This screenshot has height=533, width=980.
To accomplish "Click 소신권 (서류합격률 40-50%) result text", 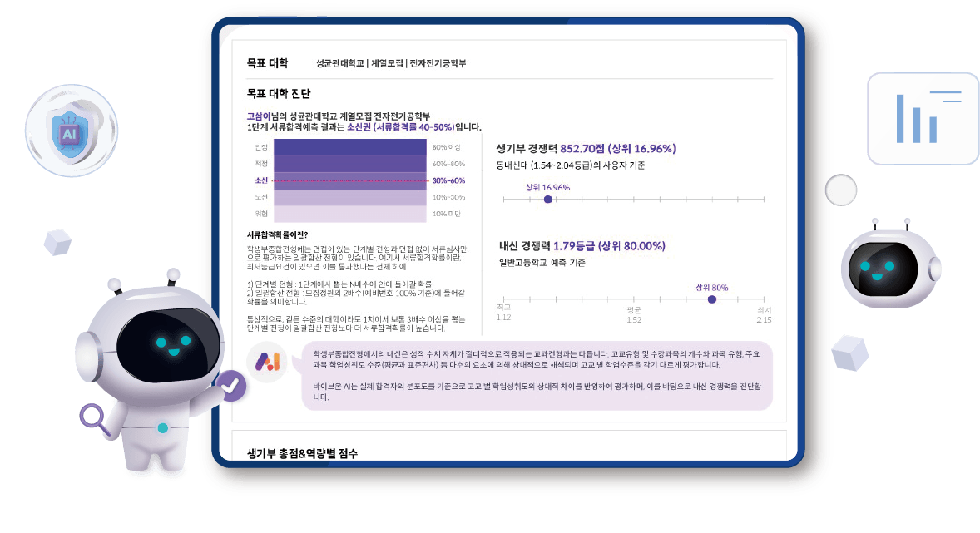I will (x=401, y=127).
